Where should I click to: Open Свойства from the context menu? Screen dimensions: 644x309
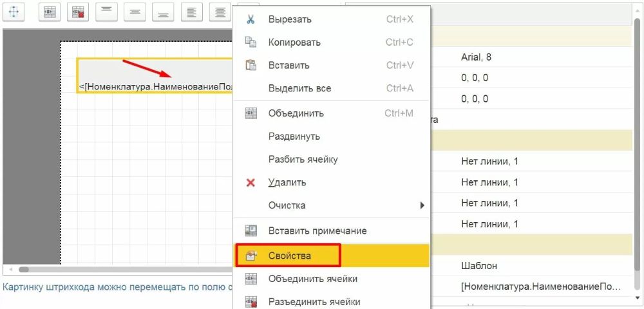331,256
